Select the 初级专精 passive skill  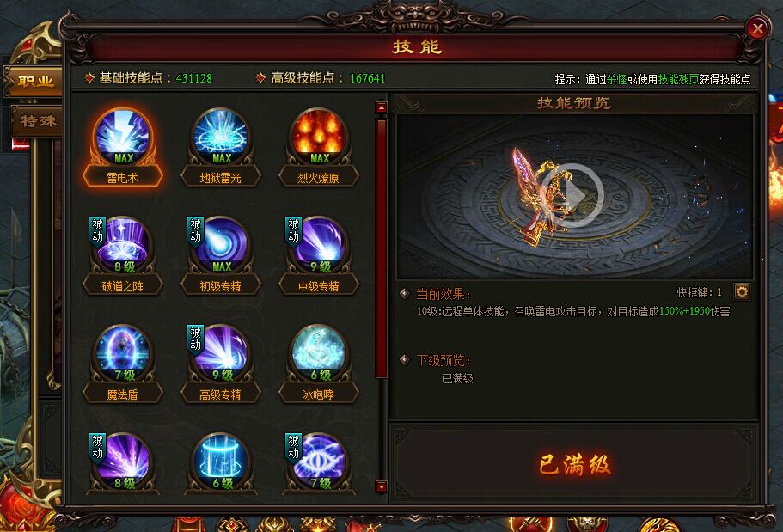(x=221, y=245)
